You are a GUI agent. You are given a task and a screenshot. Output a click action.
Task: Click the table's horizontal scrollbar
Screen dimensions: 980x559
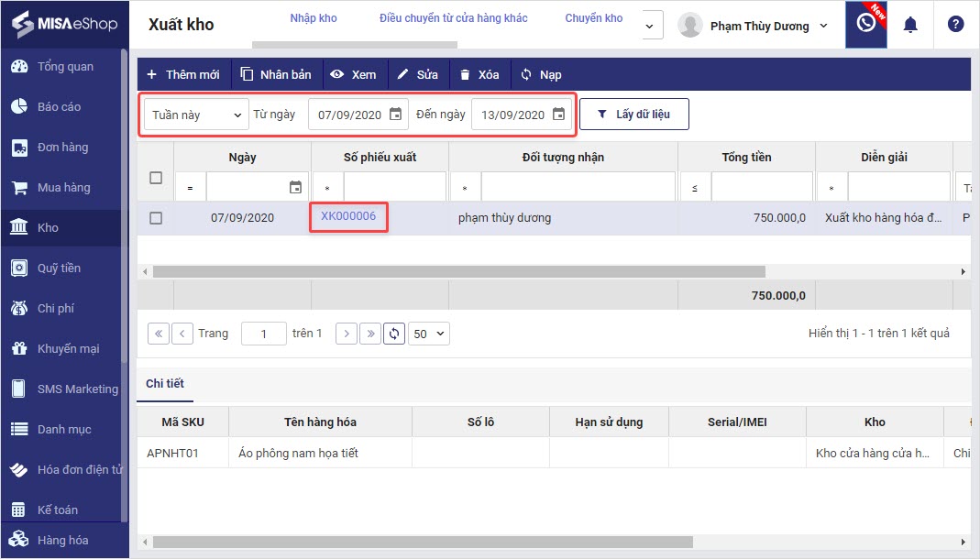(x=458, y=272)
